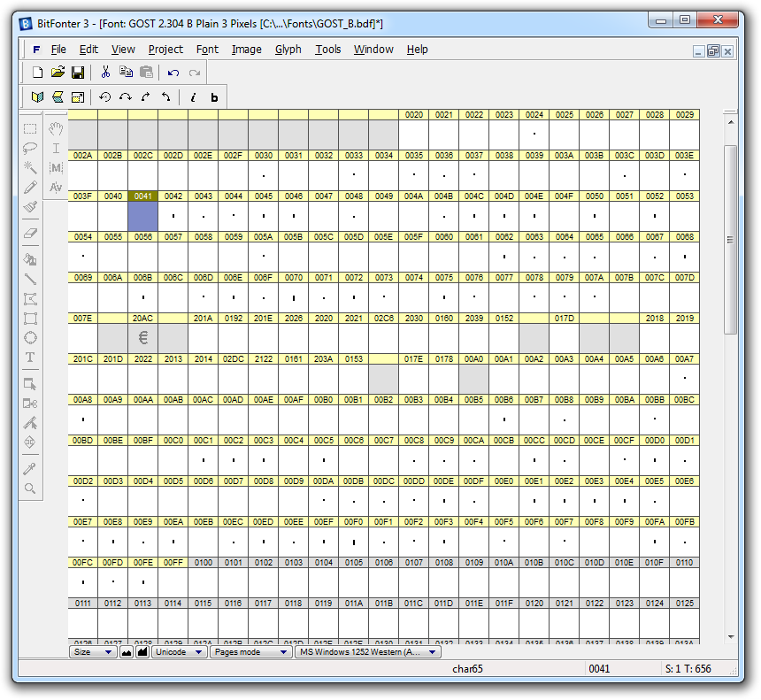Image resolution: width=761 pixels, height=700 pixels.
Task: Select the lasso selection tool
Action: [x=30, y=148]
